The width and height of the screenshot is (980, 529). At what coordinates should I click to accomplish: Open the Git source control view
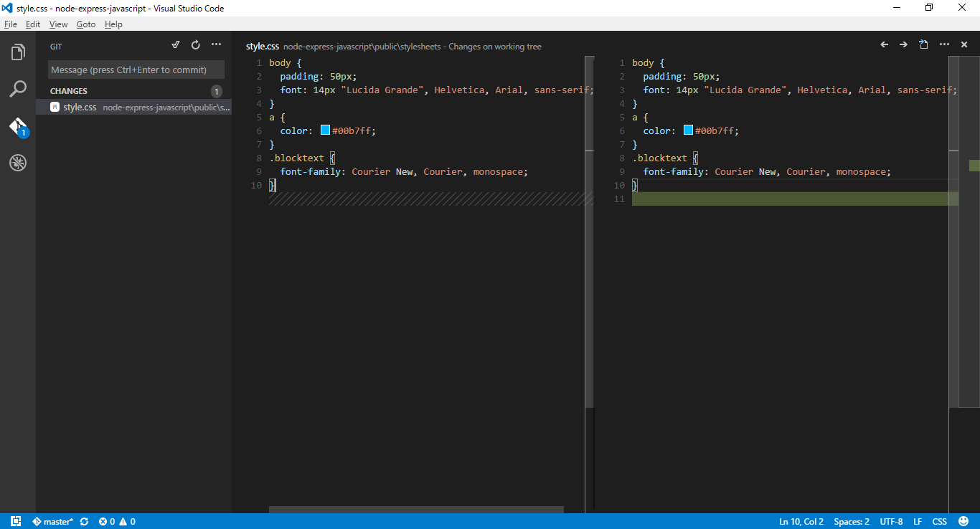click(x=18, y=127)
